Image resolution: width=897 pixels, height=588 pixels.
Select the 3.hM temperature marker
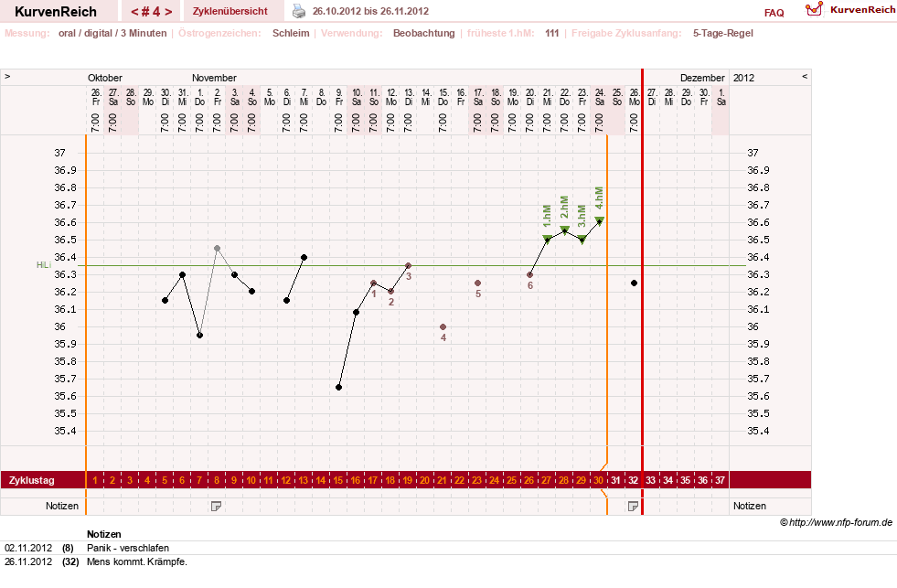point(582,240)
